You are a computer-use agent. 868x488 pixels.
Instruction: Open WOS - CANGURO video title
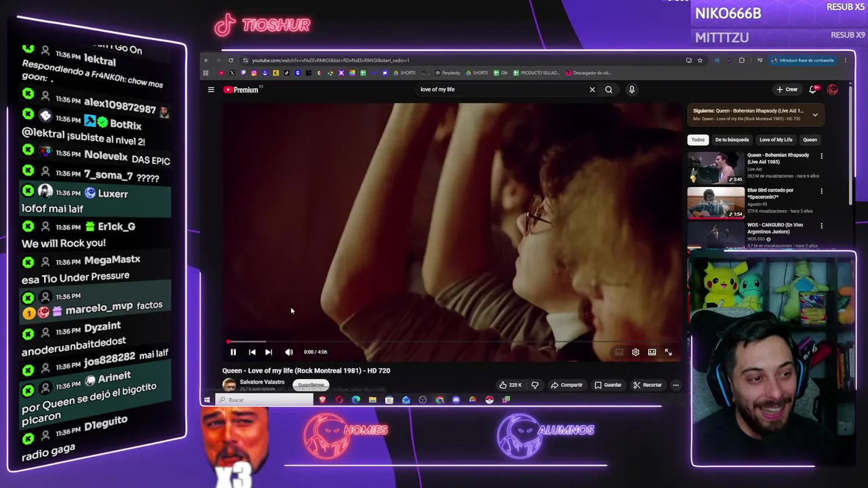pos(775,228)
